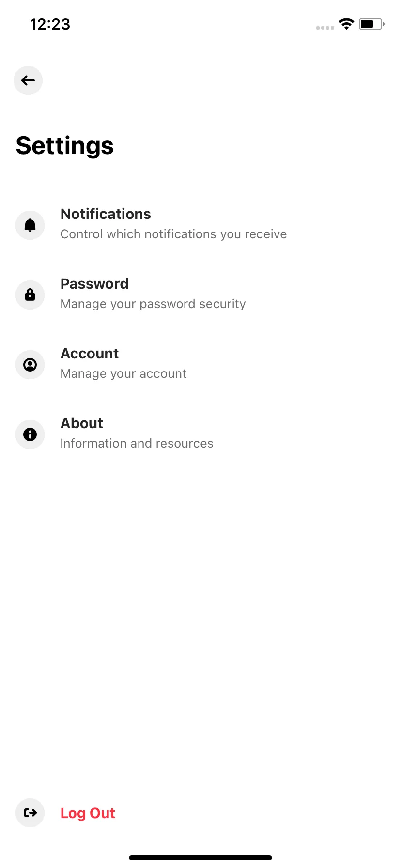401x868 pixels.
Task: Select the Account title row
Action: click(90, 354)
